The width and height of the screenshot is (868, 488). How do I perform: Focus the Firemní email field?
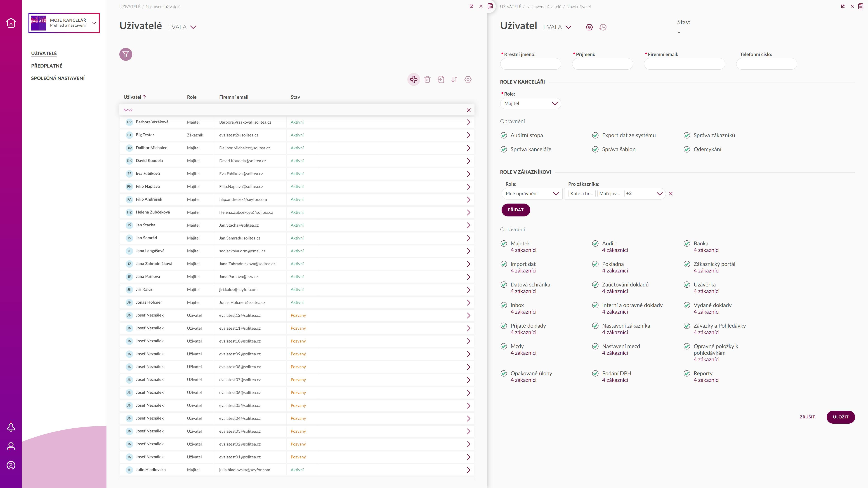click(x=684, y=64)
